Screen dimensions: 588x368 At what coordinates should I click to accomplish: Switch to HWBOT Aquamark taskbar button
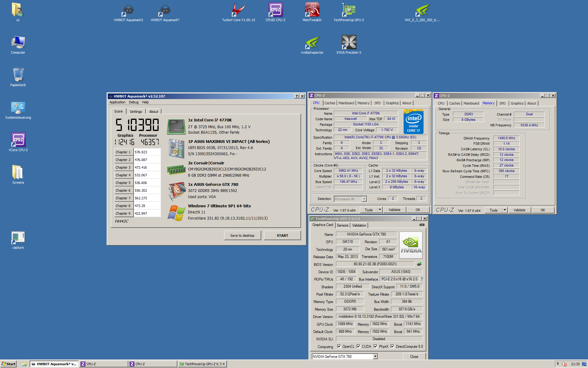54,364
